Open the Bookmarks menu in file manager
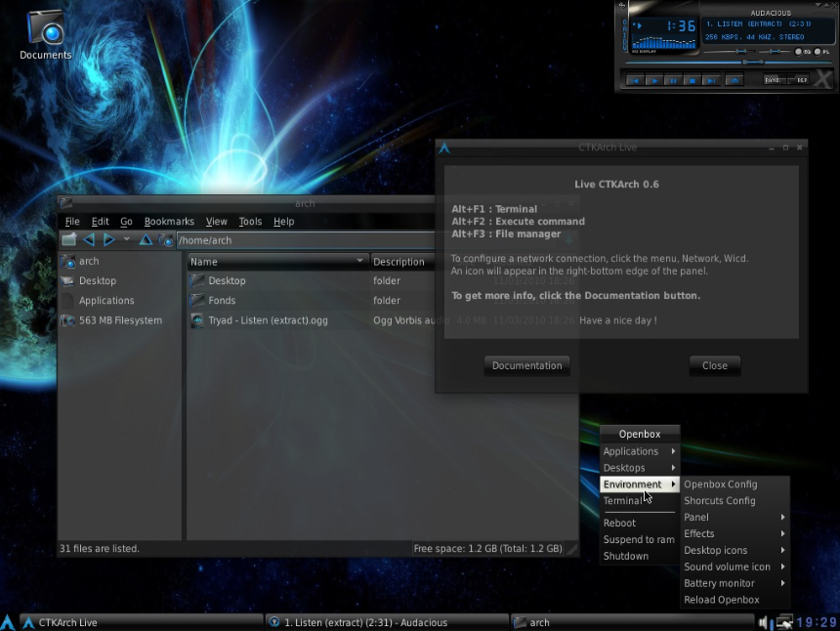This screenshot has width=840, height=631. tap(169, 221)
